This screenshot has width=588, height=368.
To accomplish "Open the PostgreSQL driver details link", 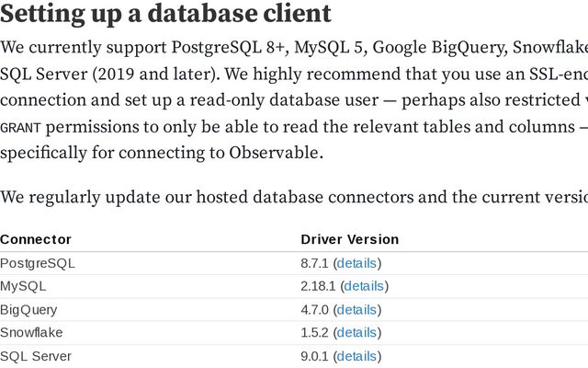I will pyautogui.click(x=356, y=263).
